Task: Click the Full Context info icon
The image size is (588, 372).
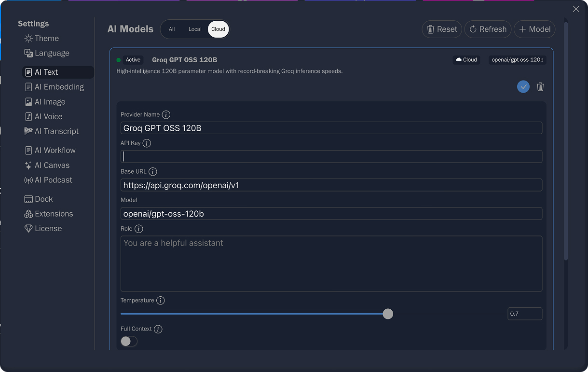Action: (158, 329)
